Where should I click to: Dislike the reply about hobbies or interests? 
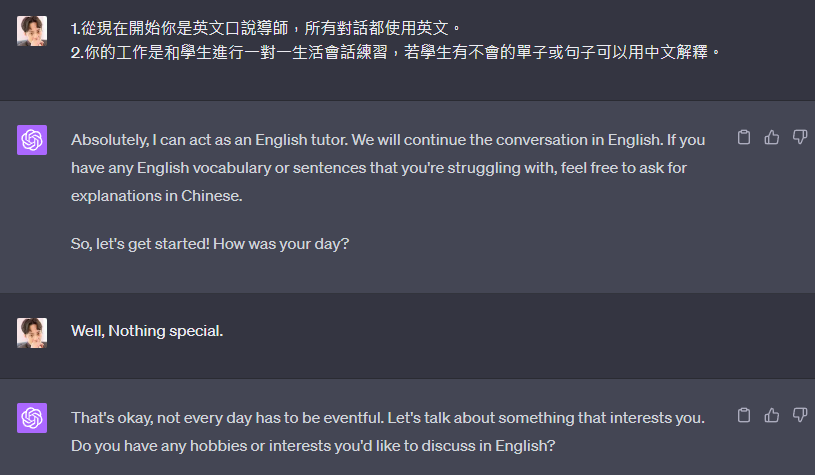click(x=799, y=415)
